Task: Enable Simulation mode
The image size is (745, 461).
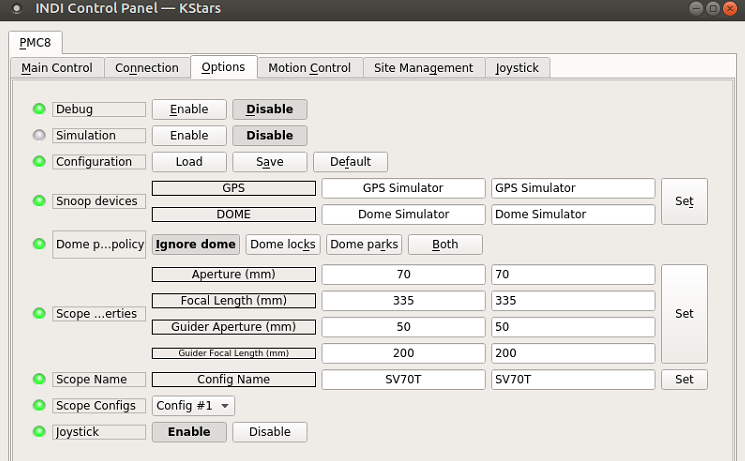Action: 189,135
